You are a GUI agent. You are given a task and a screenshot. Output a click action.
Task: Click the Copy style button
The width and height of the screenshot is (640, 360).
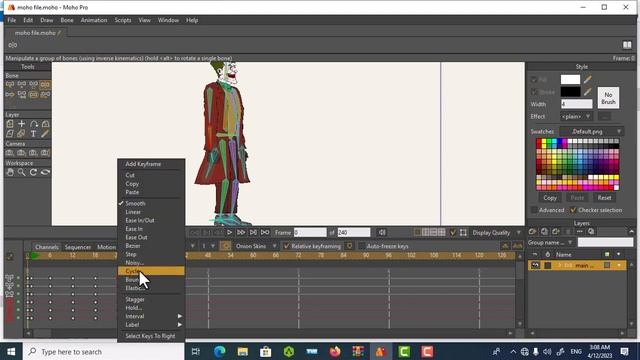pos(550,198)
